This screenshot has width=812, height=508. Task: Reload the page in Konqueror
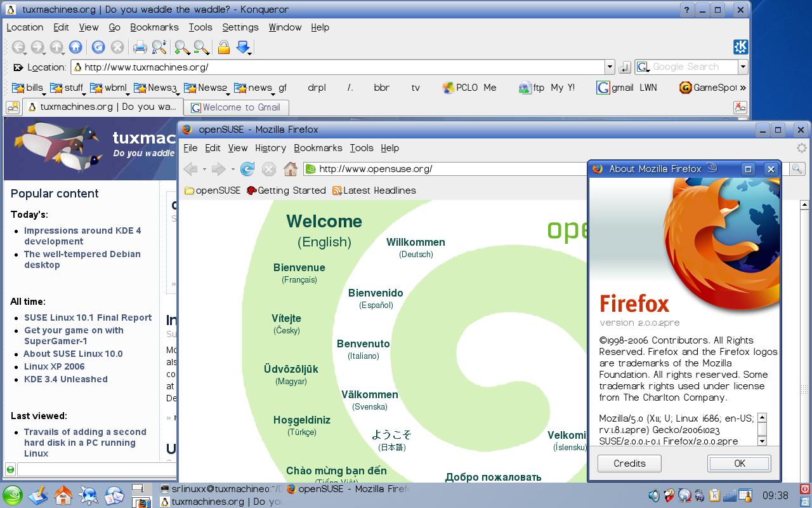(x=98, y=47)
